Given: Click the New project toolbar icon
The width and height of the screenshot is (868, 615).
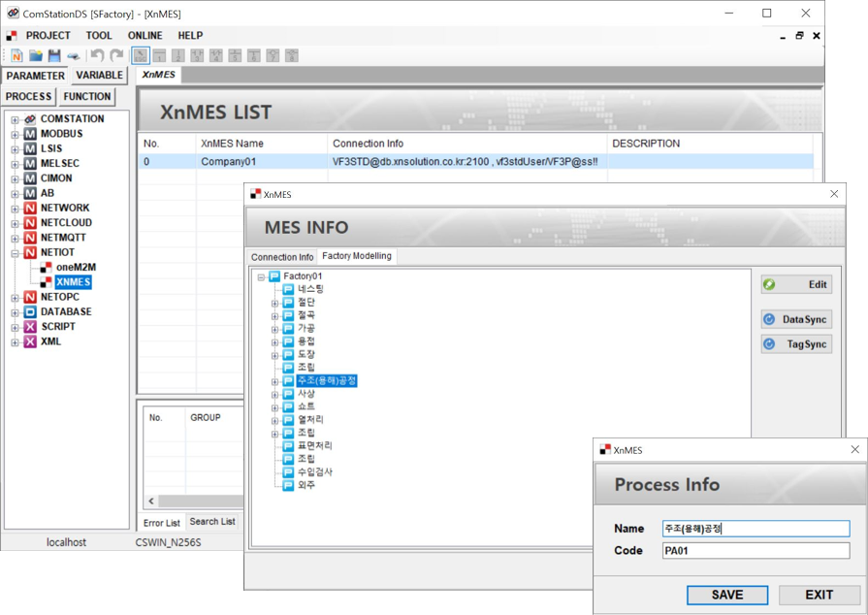Looking at the screenshot, I should point(16,56).
